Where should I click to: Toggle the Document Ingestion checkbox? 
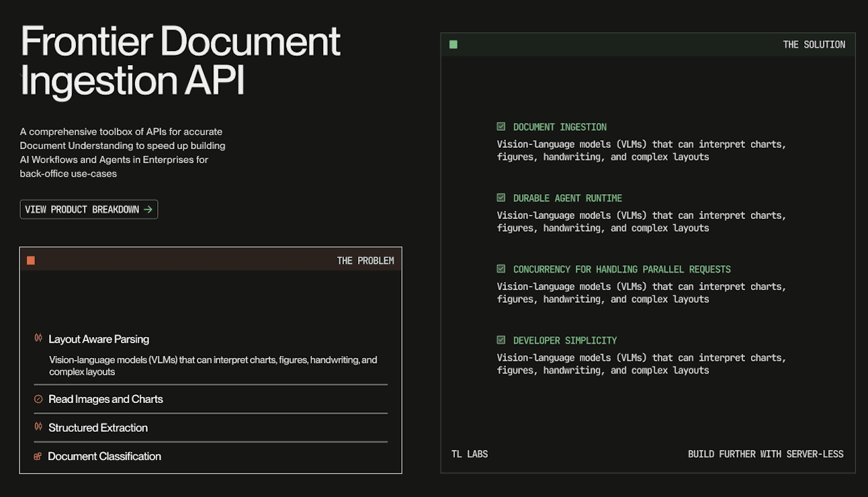click(x=501, y=126)
